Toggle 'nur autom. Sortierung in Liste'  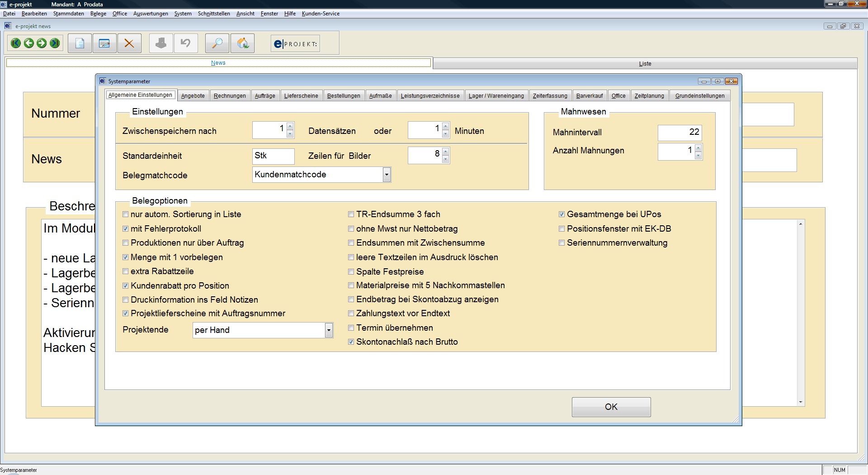pos(126,214)
